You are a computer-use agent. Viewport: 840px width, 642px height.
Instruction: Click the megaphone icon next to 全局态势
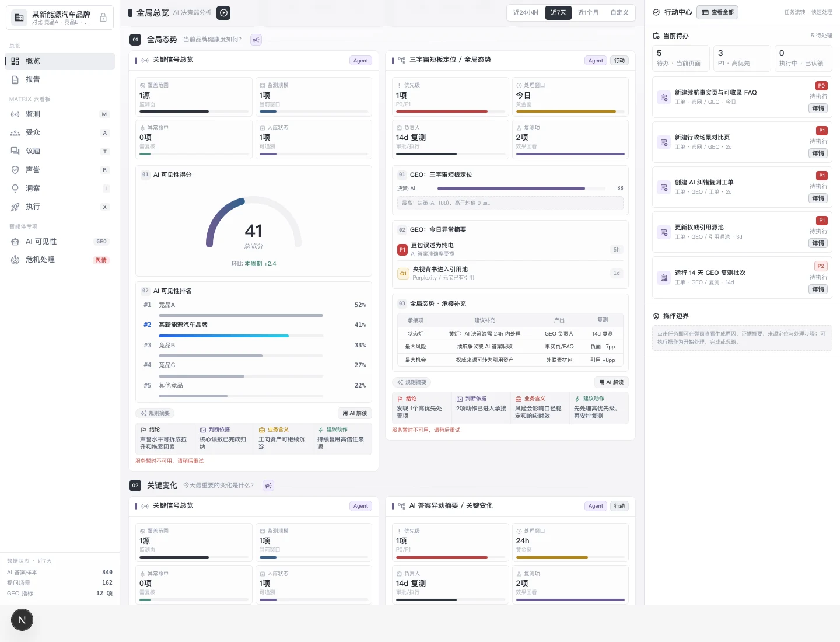click(x=256, y=40)
